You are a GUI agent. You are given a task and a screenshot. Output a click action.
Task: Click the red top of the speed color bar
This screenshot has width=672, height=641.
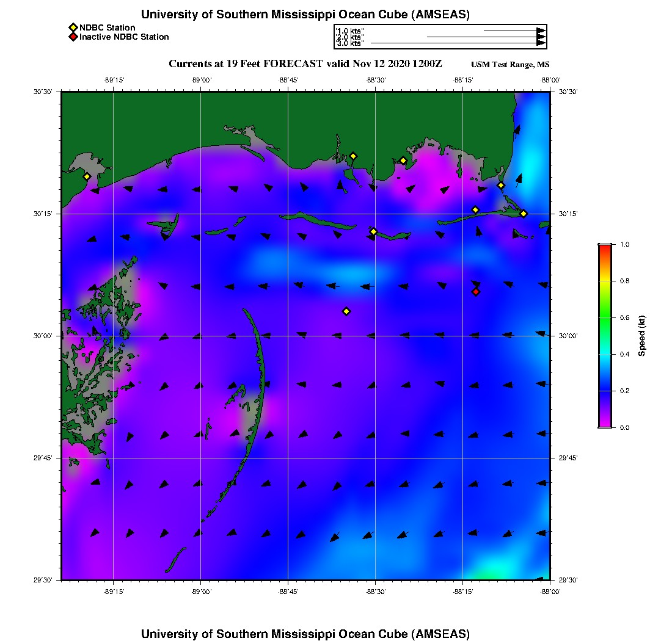605,247
